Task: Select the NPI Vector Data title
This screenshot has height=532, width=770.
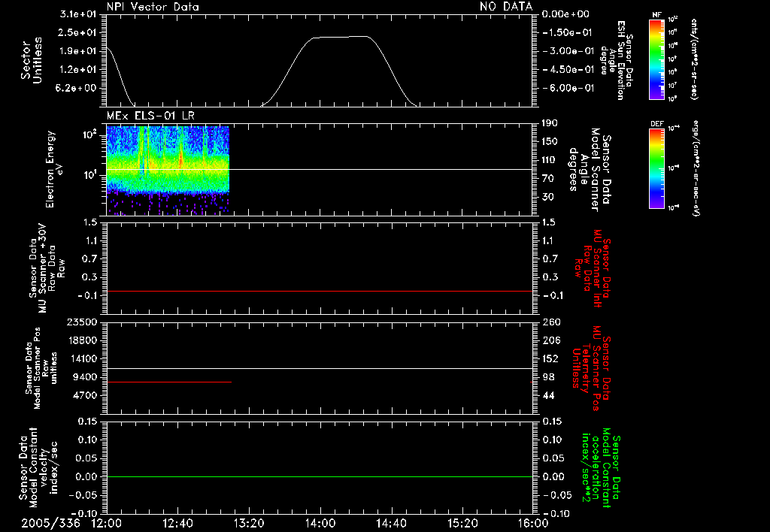Action: click(x=153, y=7)
